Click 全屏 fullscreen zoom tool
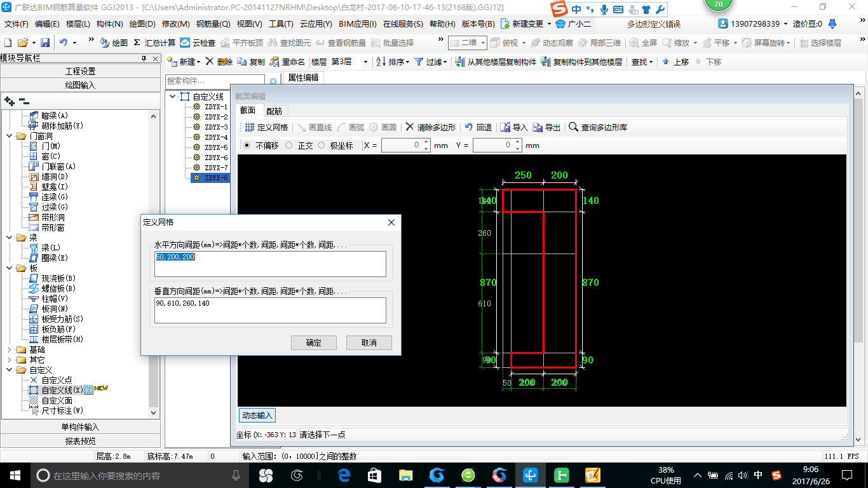Image resolution: width=868 pixels, height=488 pixels. click(x=644, y=43)
